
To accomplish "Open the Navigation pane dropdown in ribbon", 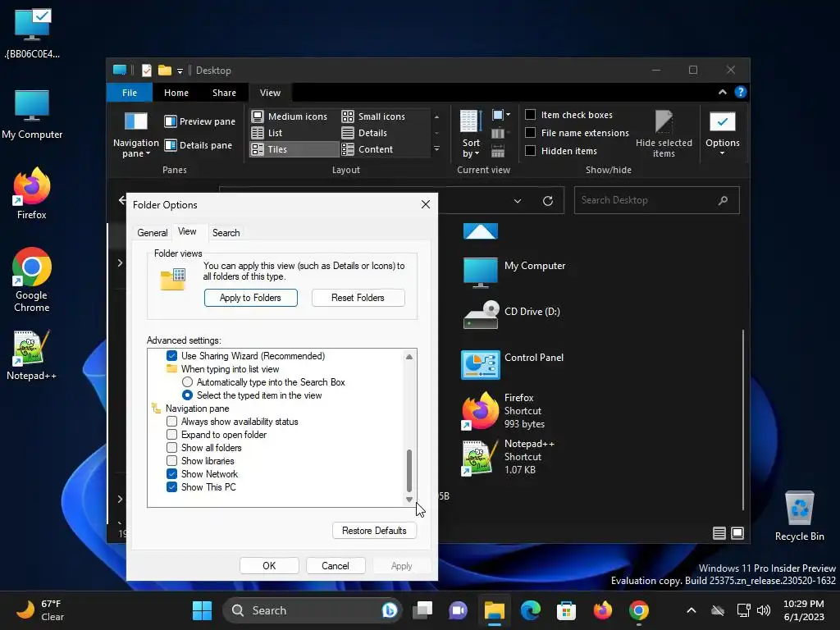I will (x=135, y=135).
